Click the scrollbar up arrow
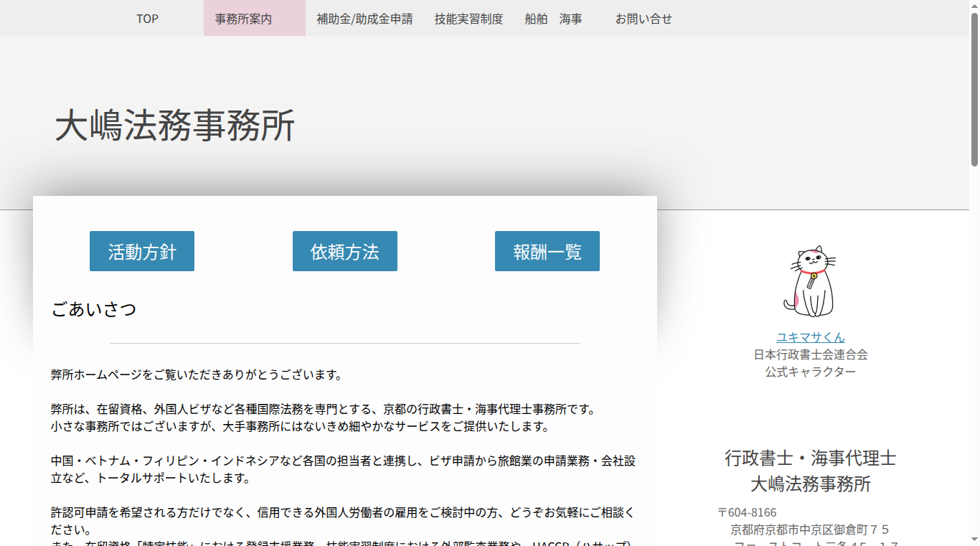Screen dimensions: 980x546 pos(974,5)
